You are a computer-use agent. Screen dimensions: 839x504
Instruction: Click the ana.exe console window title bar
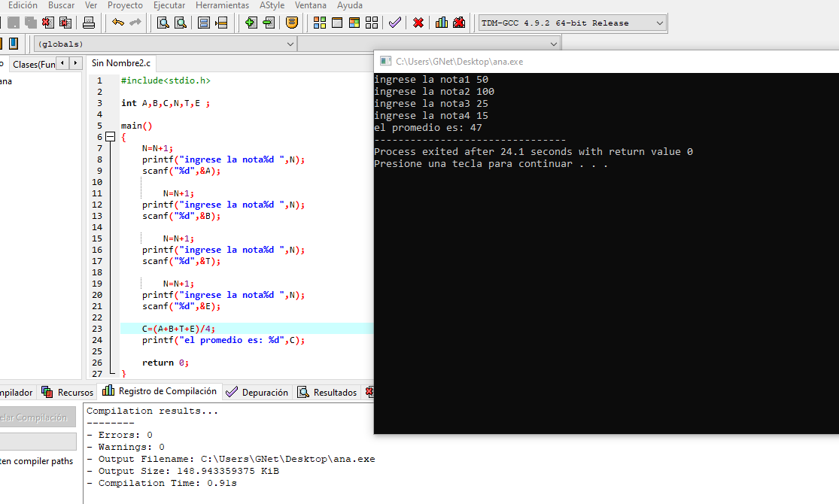606,62
